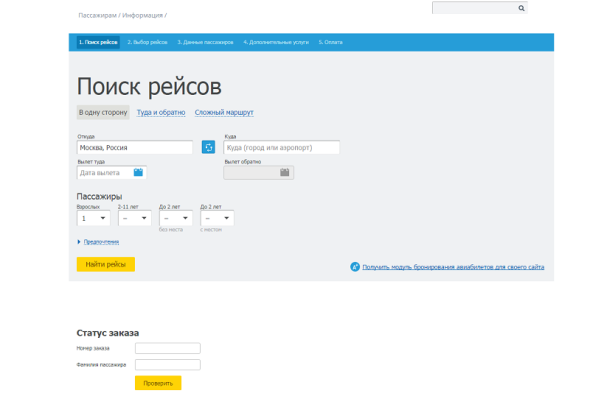Click the 'Найти рейсы' button

pos(106,264)
